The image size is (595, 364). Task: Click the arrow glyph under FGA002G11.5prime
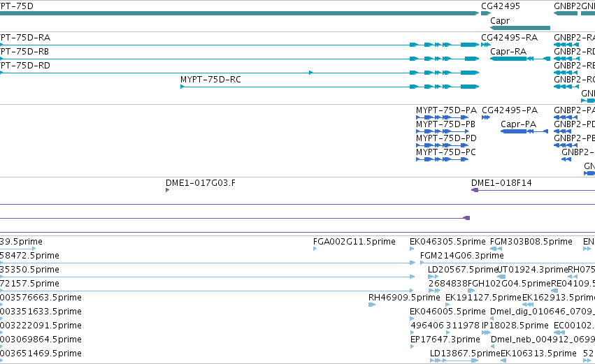tap(315, 249)
